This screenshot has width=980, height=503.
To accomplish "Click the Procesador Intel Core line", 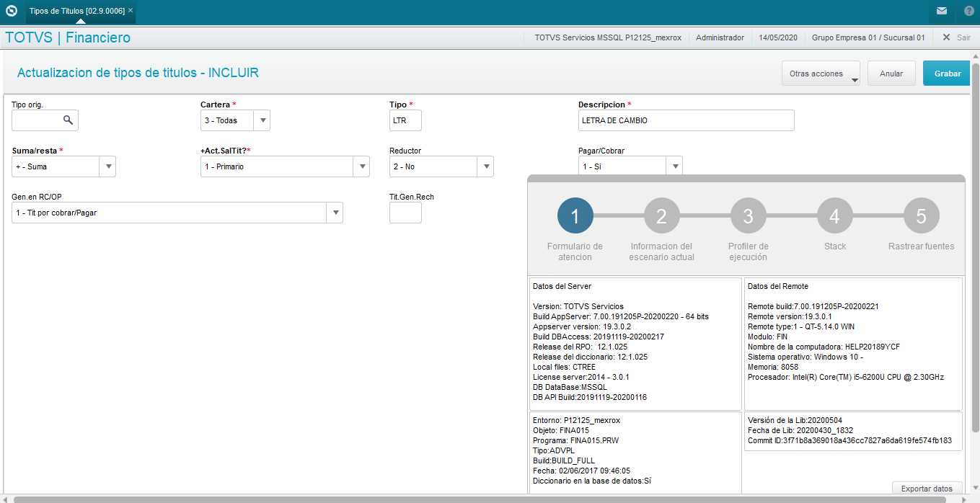I will [x=846, y=377].
